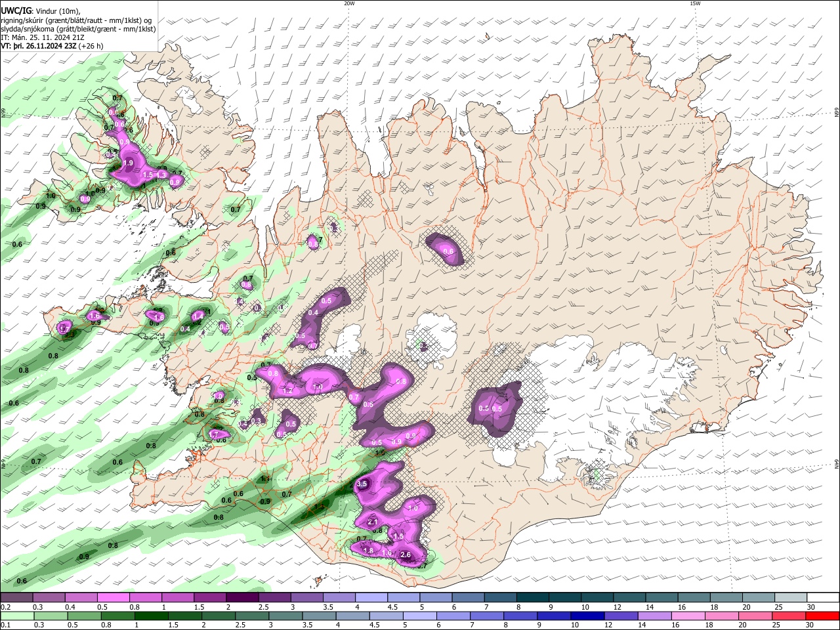Click the 'slydda/snjókoma' legend description line
The height and width of the screenshot is (630, 840).
[78, 29]
